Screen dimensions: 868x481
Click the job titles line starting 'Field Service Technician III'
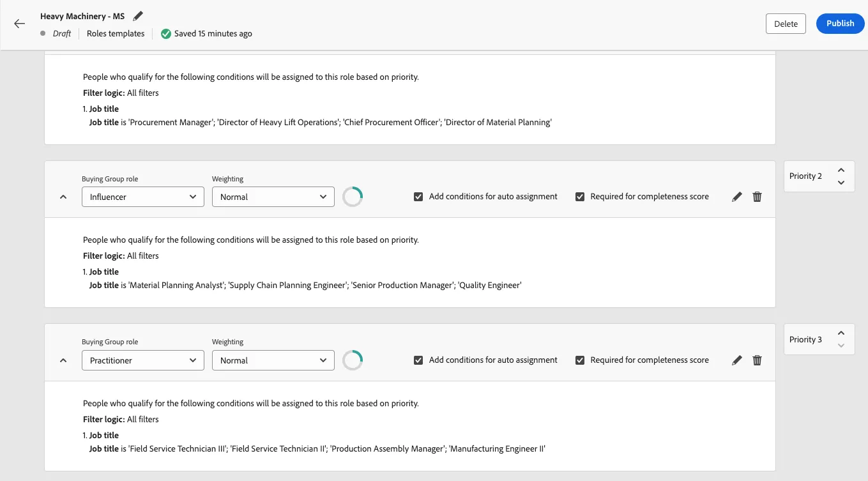point(317,449)
